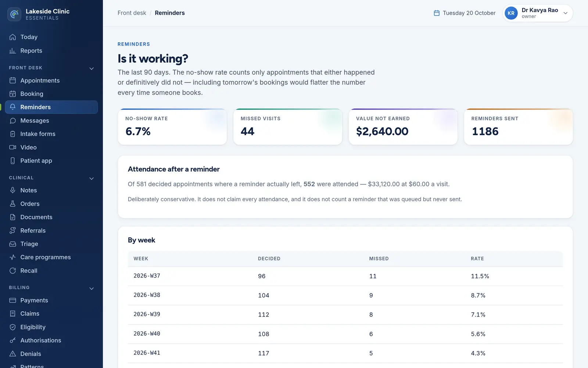Click the Eligibility shield icon
The width and height of the screenshot is (588, 368).
[12, 327]
